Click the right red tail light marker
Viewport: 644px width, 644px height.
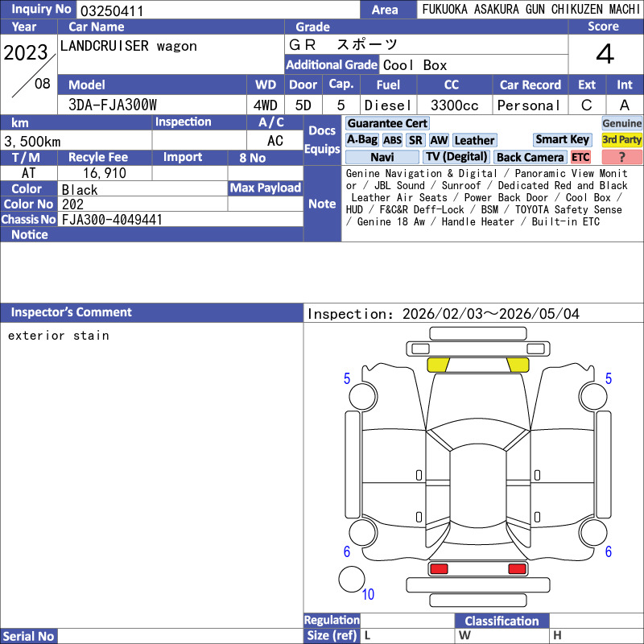pos(517,569)
